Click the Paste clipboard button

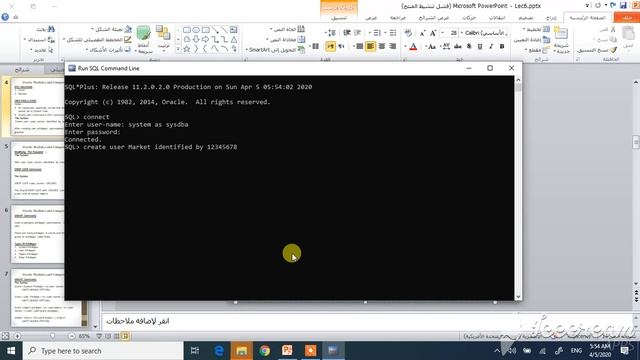628,38
